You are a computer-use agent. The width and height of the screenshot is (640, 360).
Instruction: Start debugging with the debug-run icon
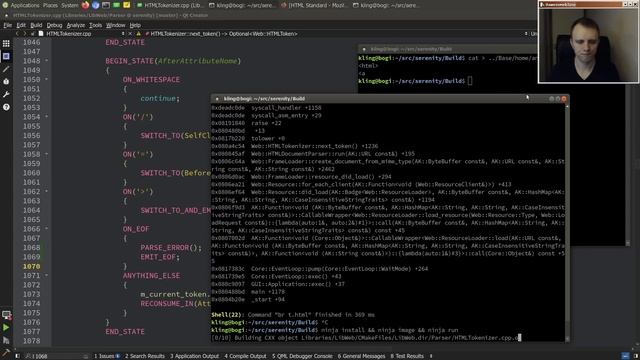pos(6,340)
